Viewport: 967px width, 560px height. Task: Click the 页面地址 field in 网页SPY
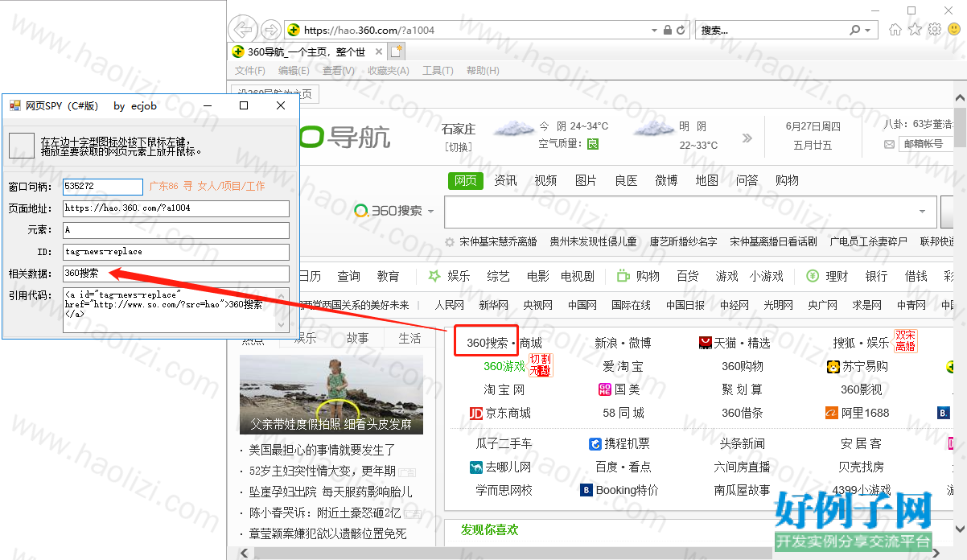[175, 208]
